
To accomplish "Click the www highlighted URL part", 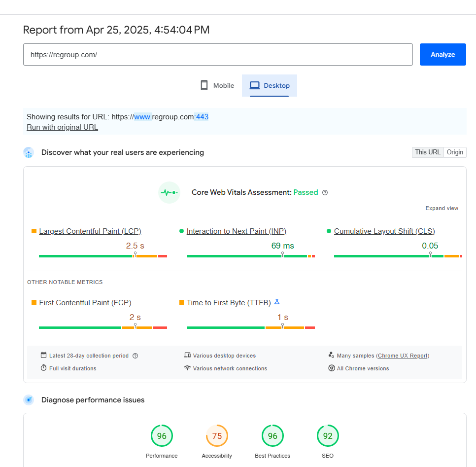I will click(143, 117).
